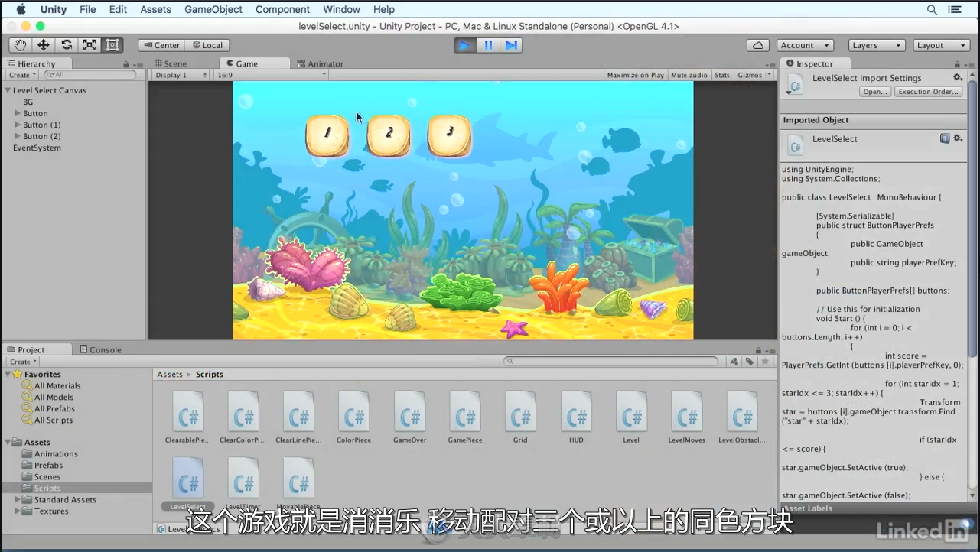Open the Component menu
980x552 pixels.
283,9
